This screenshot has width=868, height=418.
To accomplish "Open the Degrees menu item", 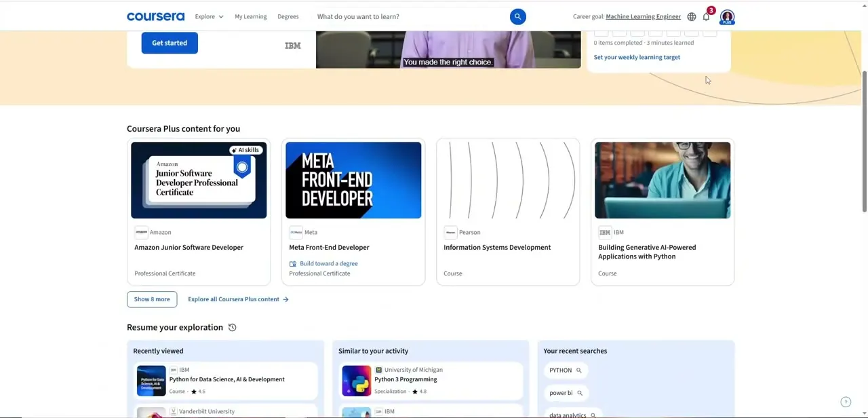I will coord(288,16).
